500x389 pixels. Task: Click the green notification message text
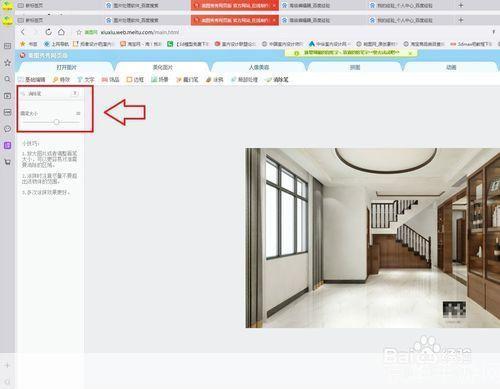[x=352, y=53]
